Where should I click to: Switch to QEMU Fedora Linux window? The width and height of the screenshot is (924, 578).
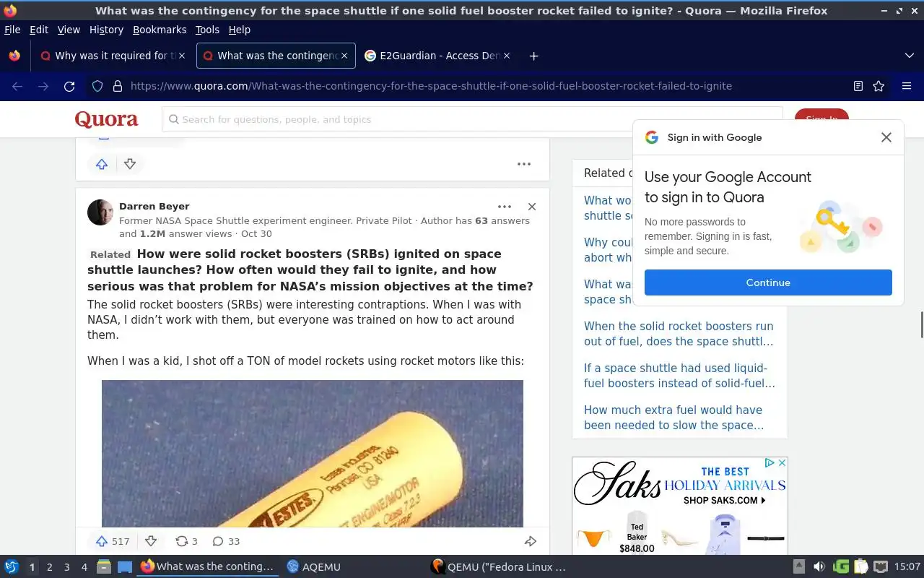pos(498,567)
